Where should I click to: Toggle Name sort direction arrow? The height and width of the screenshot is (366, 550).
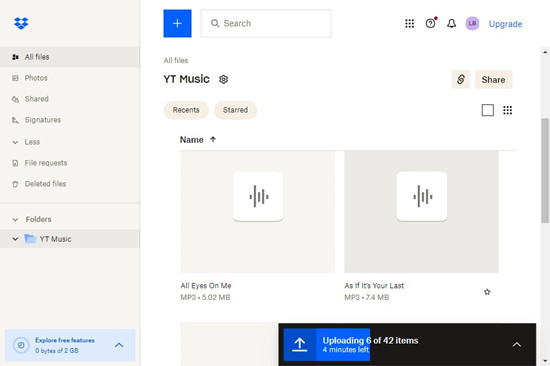pos(213,139)
